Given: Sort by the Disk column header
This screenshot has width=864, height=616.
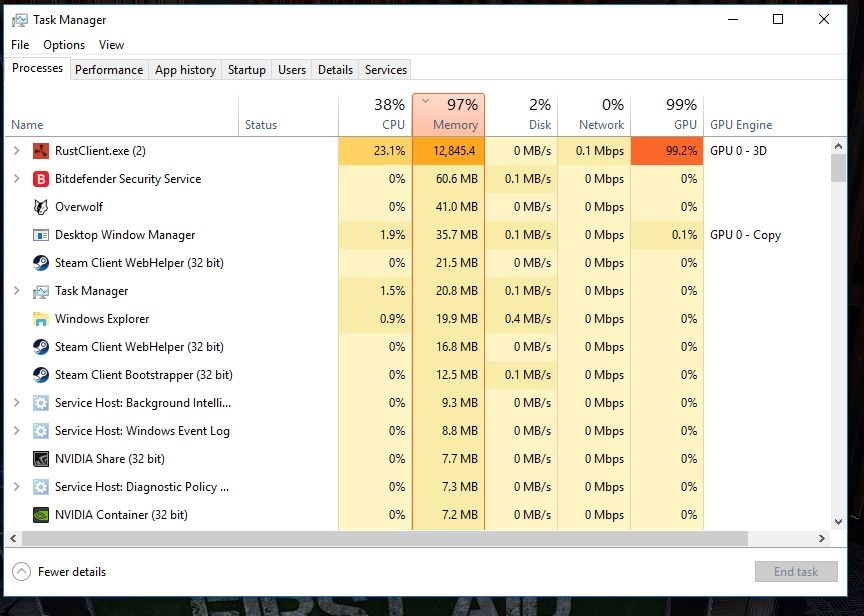Looking at the screenshot, I should click(x=521, y=115).
